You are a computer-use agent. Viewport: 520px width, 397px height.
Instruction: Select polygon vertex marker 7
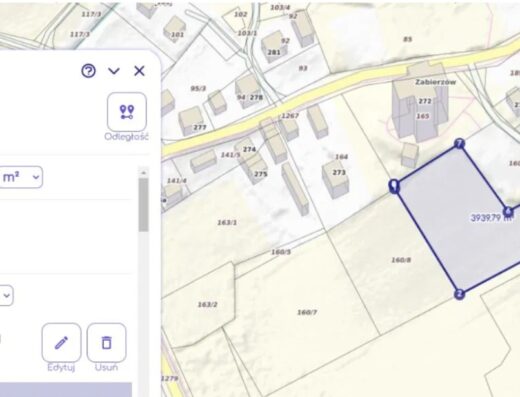[460, 144]
